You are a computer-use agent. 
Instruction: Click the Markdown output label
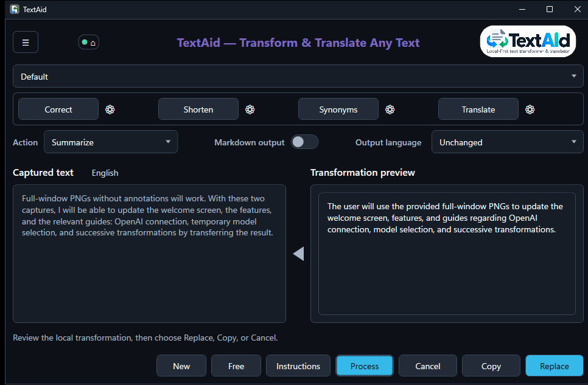250,142
